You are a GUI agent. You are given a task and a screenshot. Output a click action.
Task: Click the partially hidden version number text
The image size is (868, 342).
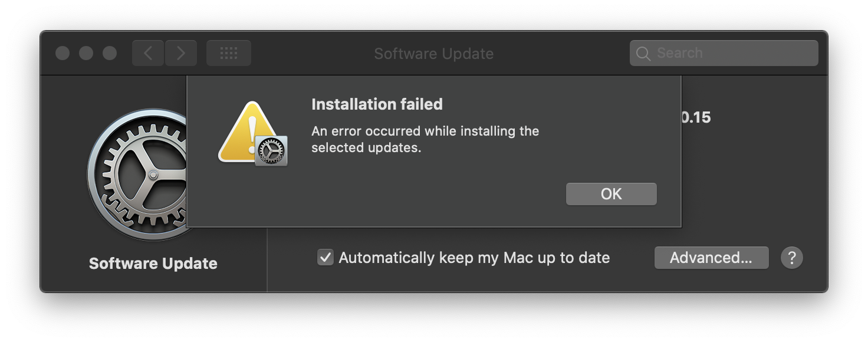(x=696, y=117)
